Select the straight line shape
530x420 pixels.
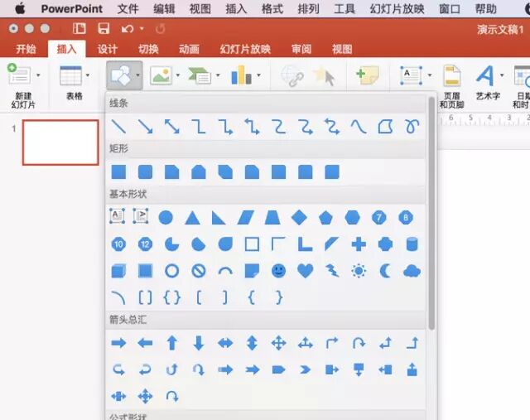[x=118, y=127]
